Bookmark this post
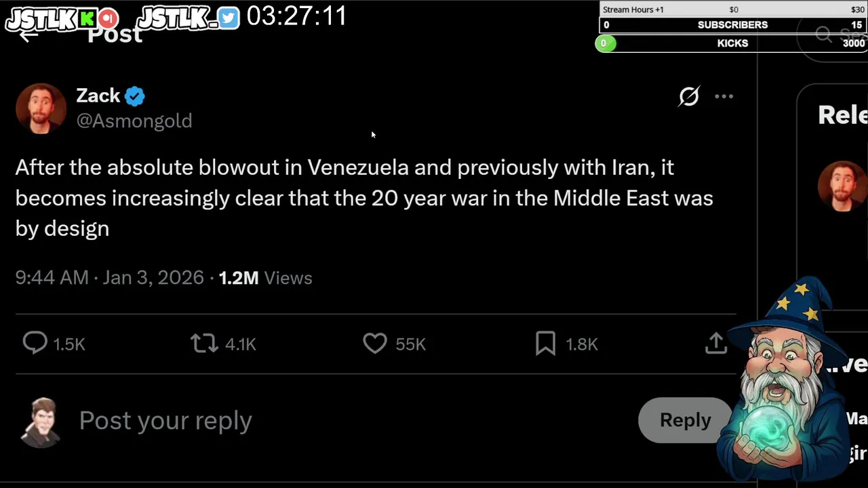 [x=545, y=344]
